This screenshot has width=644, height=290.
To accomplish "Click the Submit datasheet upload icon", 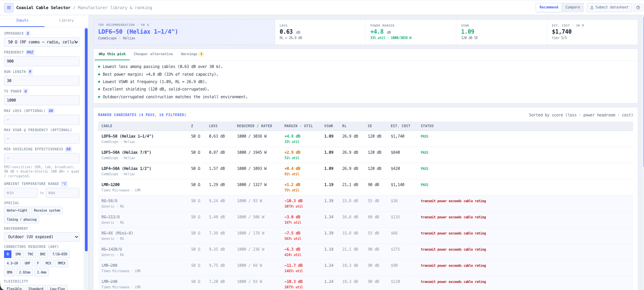I will click(x=592, y=7).
